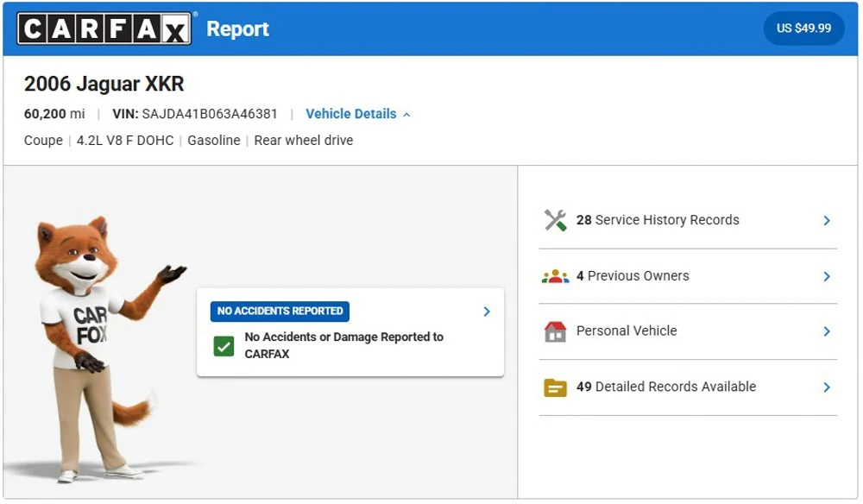Open 4 Previous Owners arrow
Image resolution: width=863 pixels, height=504 pixels.
point(826,276)
